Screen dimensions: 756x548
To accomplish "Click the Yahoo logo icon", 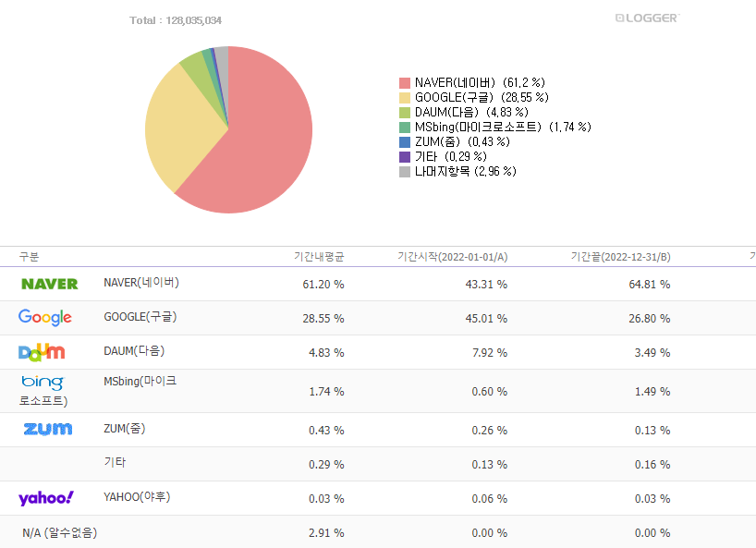I will [x=46, y=498].
